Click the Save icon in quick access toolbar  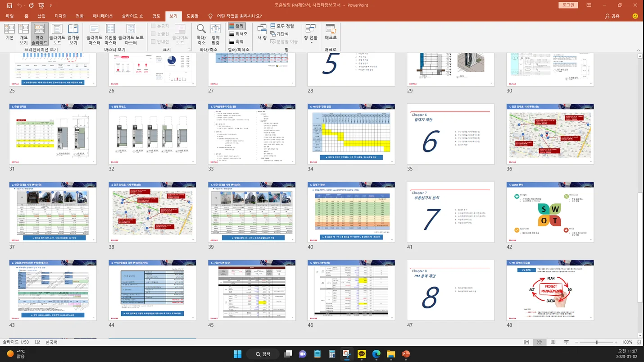point(9,5)
